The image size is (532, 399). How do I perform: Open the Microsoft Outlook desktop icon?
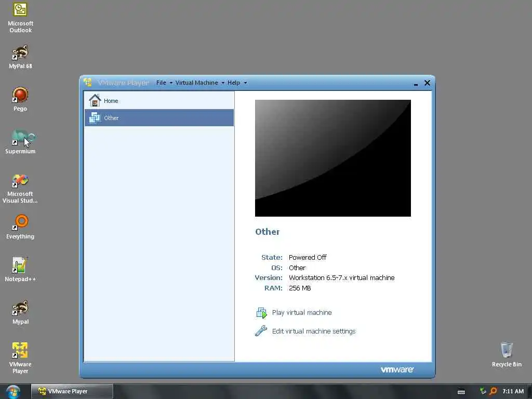click(x=20, y=17)
